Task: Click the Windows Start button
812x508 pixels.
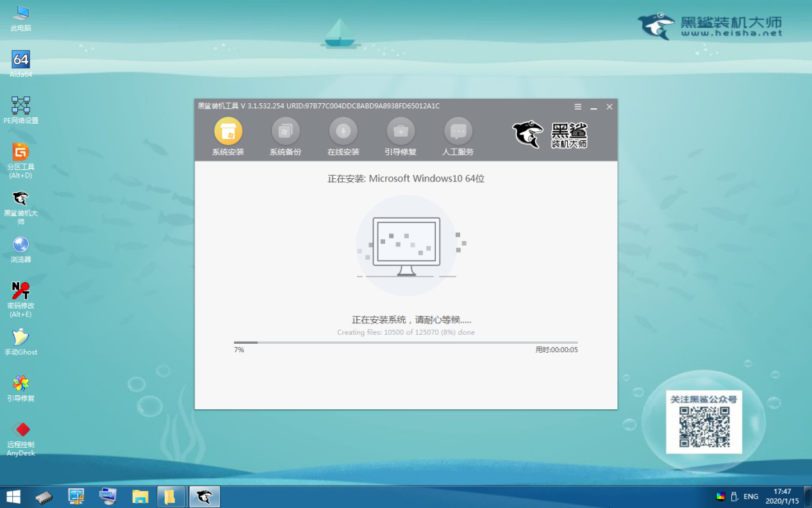Action: point(12,496)
